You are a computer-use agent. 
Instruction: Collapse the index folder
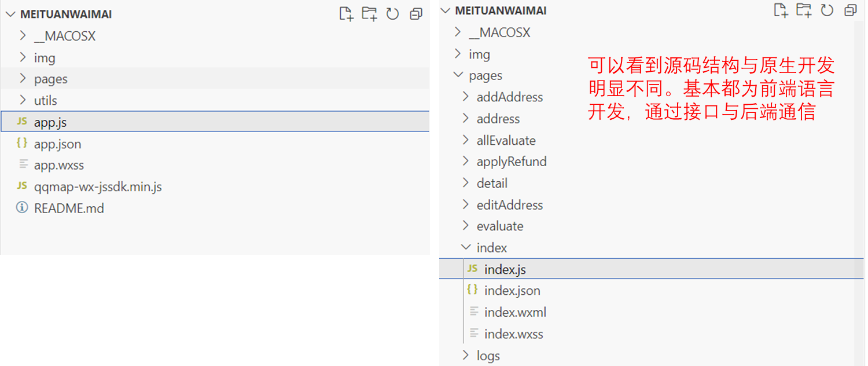(466, 247)
